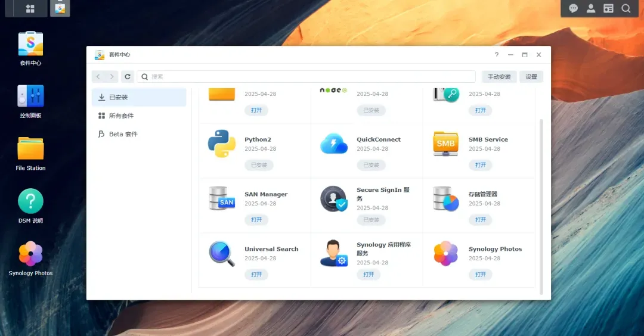This screenshot has width=644, height=336.
Task: Click the 存储管理器 package name
Action: [x=483, y=194]
